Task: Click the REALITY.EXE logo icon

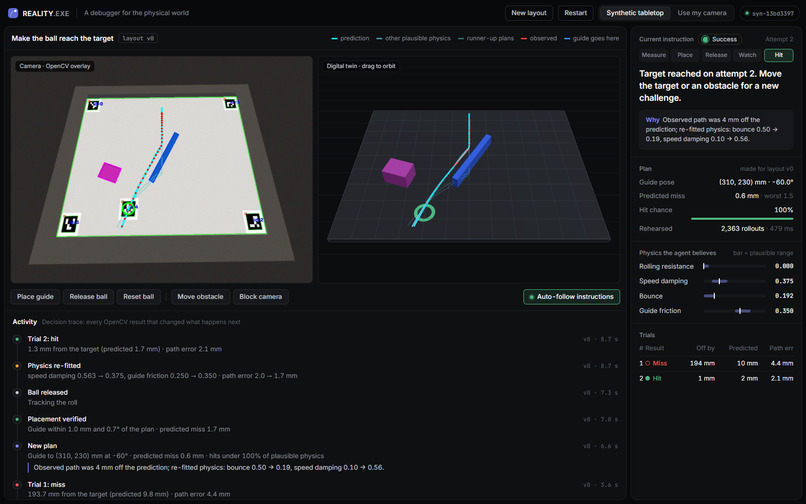Action: click(13, 13)
